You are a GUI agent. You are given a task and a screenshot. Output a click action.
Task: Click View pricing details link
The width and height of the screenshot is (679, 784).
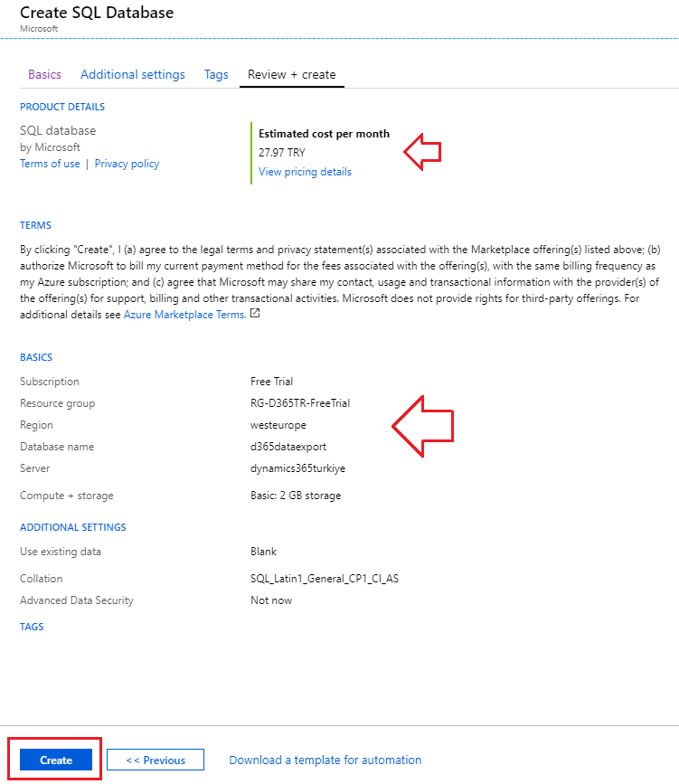(x=305, y=172)
